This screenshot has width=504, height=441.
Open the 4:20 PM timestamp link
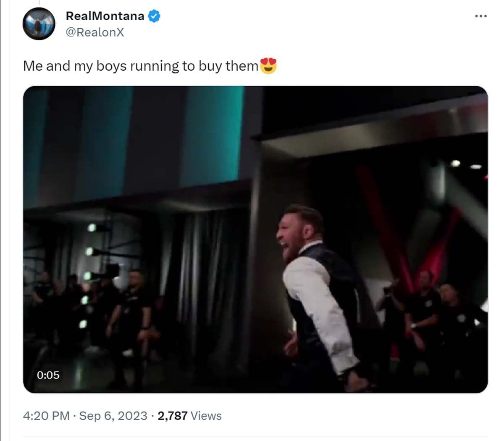coord(46,416)
